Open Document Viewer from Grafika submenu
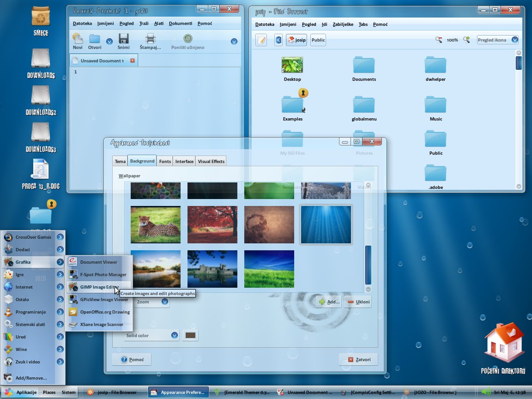The image size is (532, 399). pyautogui.click(x=99, y=262)
